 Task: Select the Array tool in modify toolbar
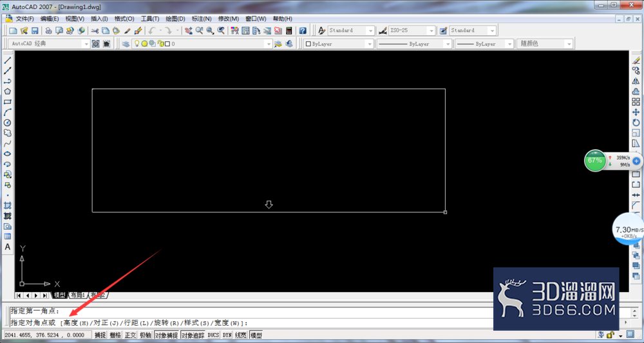pos(636,102)
